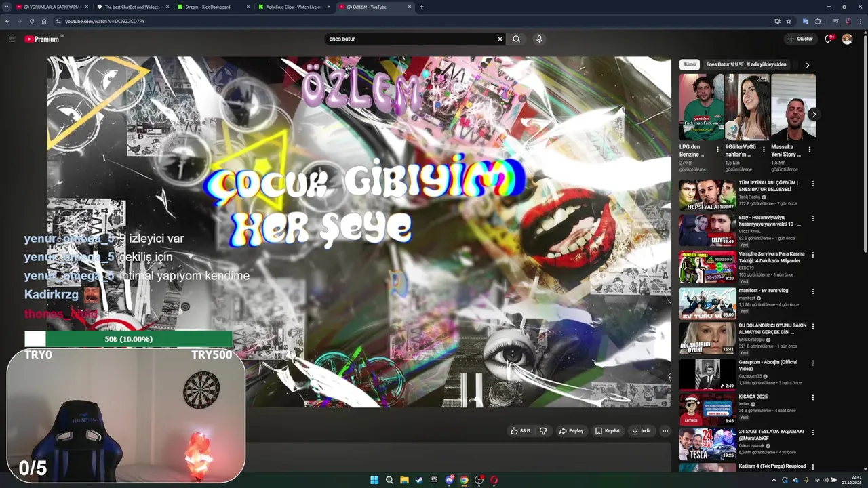Open more video actions (three dots)

665,430
